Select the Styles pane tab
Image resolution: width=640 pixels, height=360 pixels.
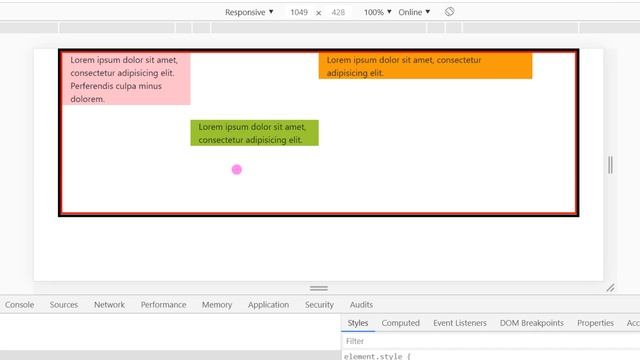tap(358, 323)
